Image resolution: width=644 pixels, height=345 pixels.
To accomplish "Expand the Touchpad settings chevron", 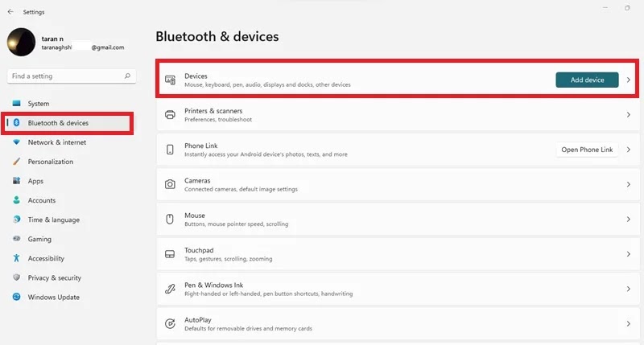I will coord(629,254).
